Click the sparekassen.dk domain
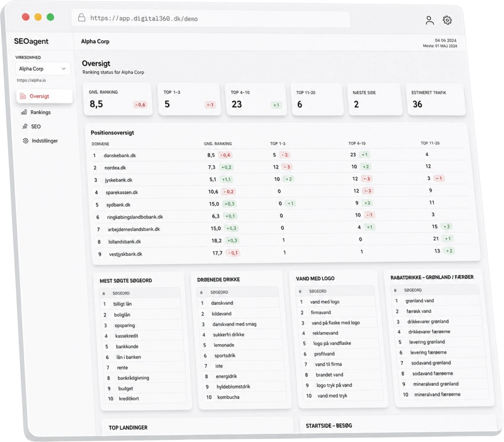 [x=122, y=192]
